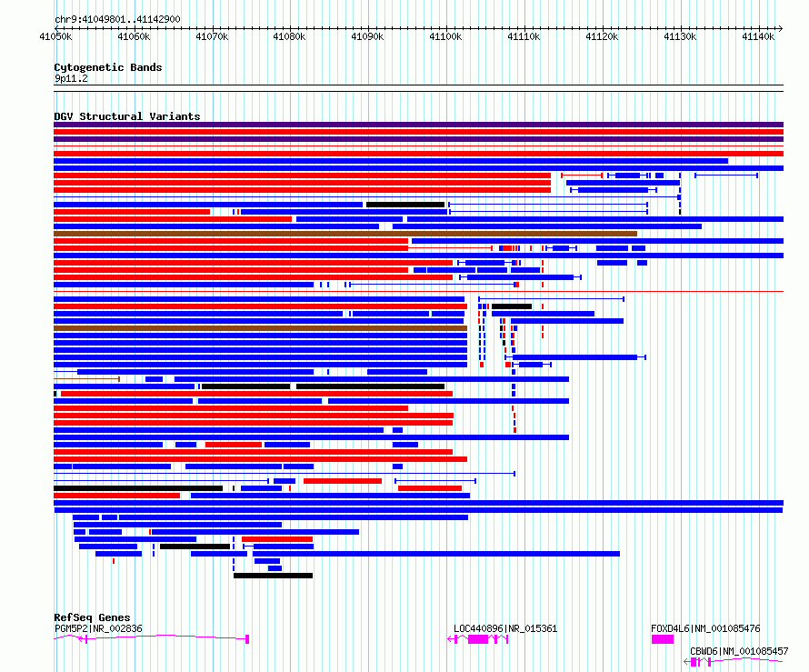Open the CBWD6|NM_001085457 gene label

pos(739,651)
